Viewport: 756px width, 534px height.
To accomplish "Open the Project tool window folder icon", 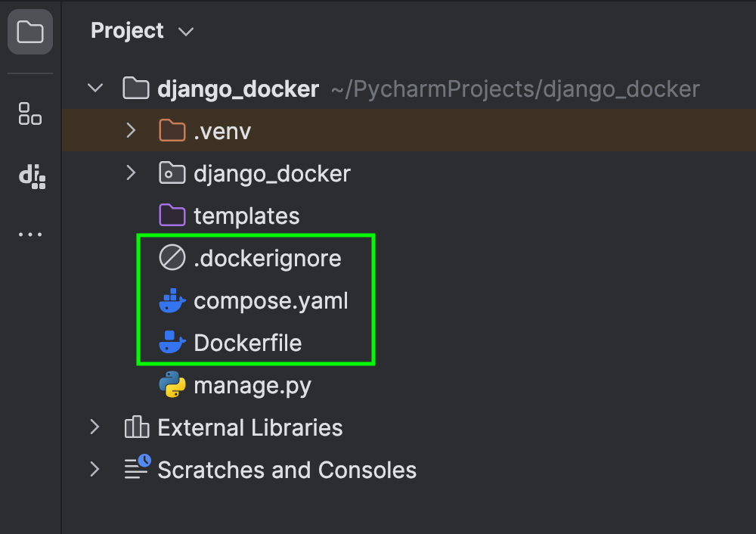I will 30,32.
